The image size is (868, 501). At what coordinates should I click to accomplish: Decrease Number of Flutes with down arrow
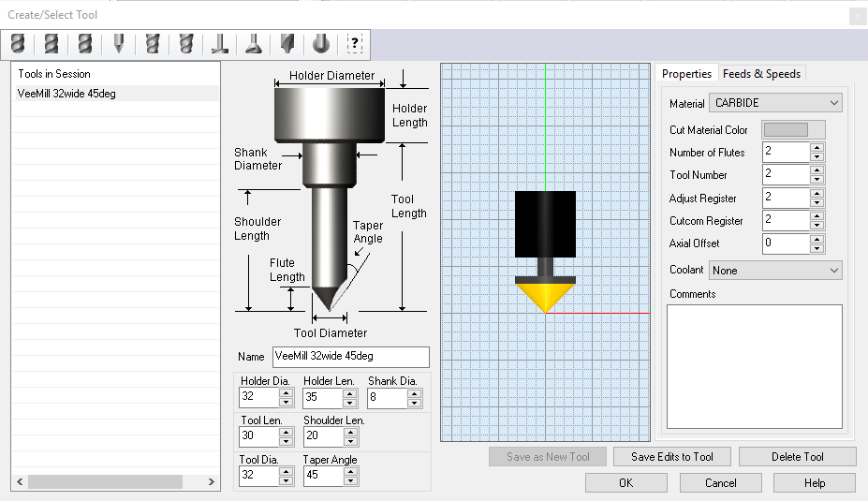[x=817, y=156]
